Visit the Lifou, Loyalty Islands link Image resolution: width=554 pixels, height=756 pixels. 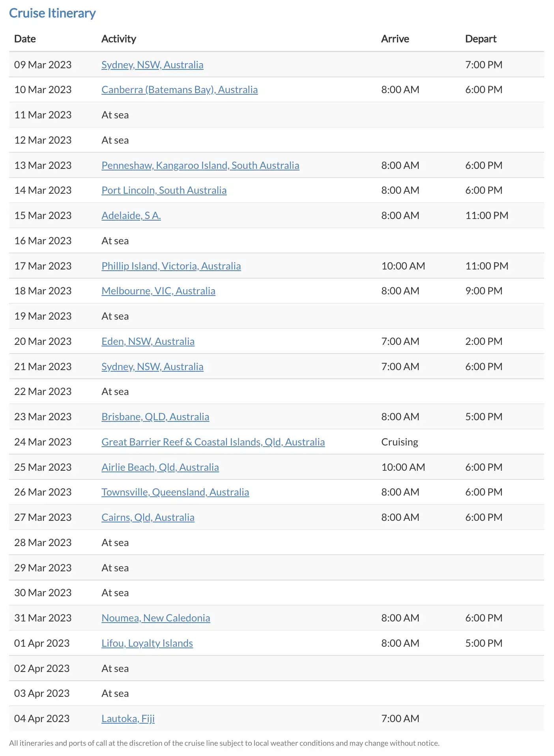147,643
